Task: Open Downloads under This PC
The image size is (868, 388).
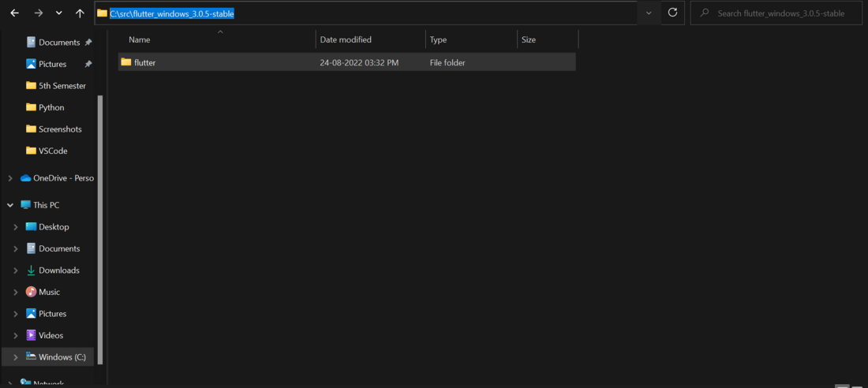Action: click(59, 270)
